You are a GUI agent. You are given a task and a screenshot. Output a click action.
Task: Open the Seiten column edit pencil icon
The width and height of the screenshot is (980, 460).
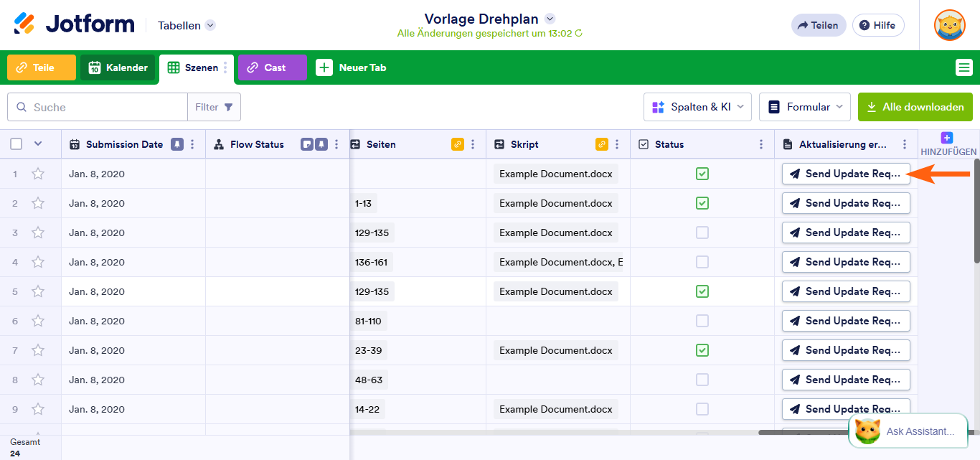click(457, 144)
